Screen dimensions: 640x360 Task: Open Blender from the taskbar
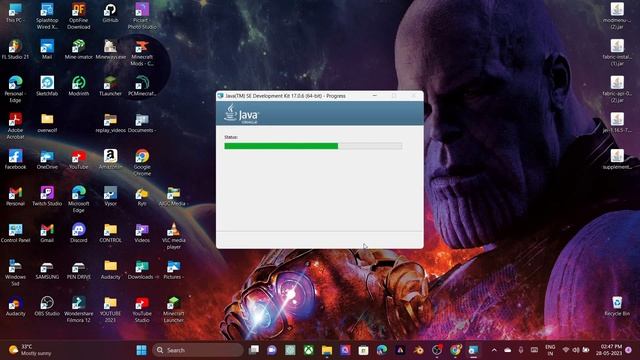coord(418,350)
